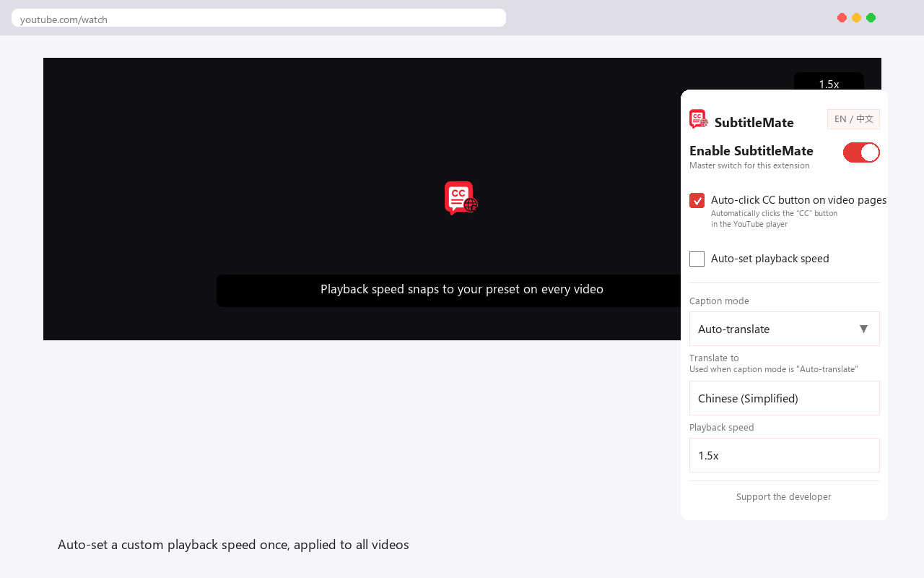Click the SubtitleMate title text in popup
The image size is (924, 578).
pos(754,122)
